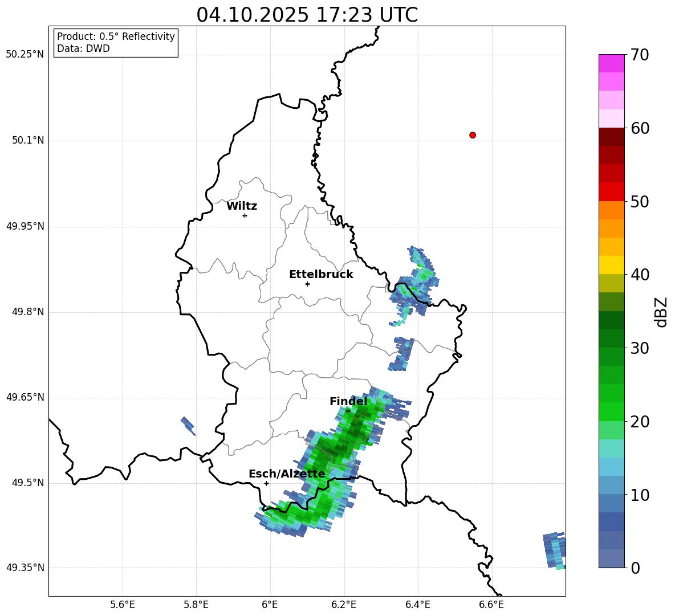Click the magenta colorbar segment below 70
The height and width of the screenshot is (616, 675).
click(x=611, y=63)
